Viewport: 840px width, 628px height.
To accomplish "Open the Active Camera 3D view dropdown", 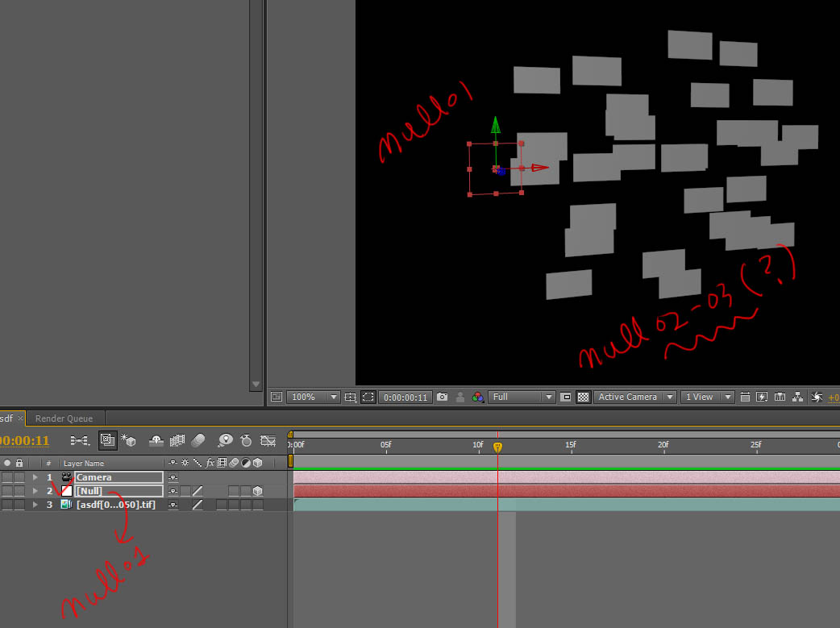I will 634,397.
